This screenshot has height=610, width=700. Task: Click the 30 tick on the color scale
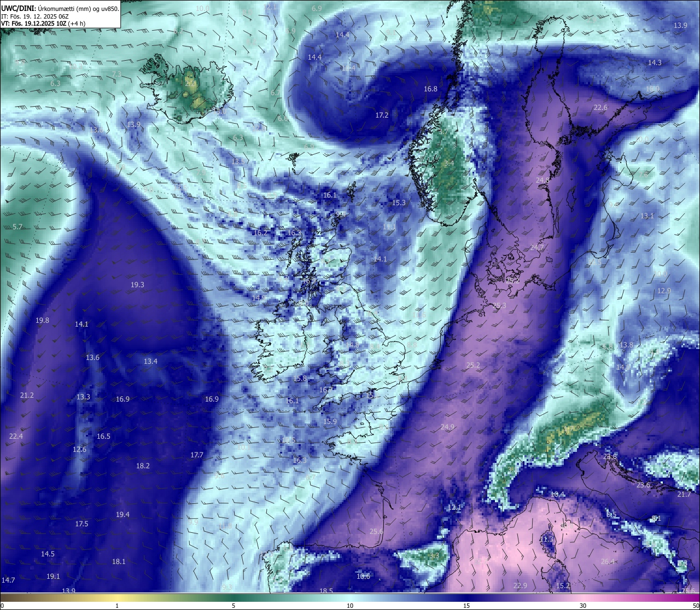pyautogui.click(x=583, y=606)
